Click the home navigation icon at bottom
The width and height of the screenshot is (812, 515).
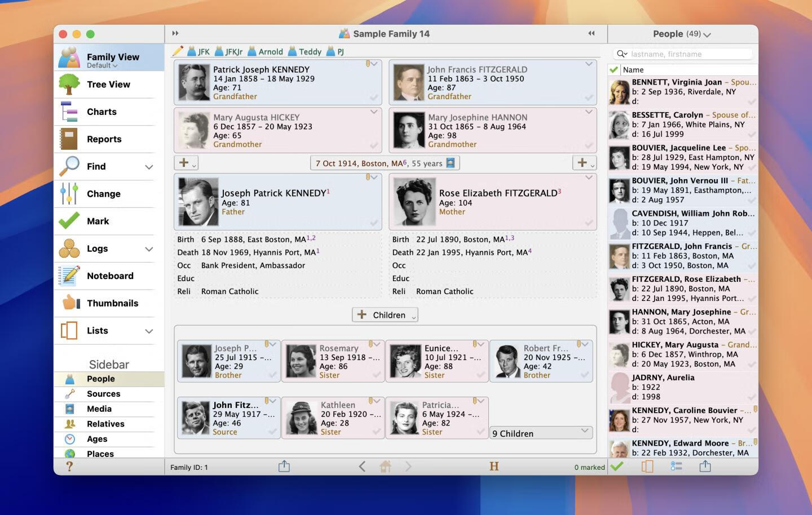[x=386, y=467]
